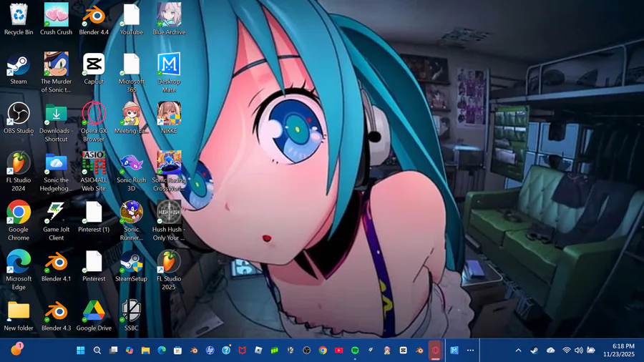
Task: Open the HP app in taskbar
Action: coord(210,350)
